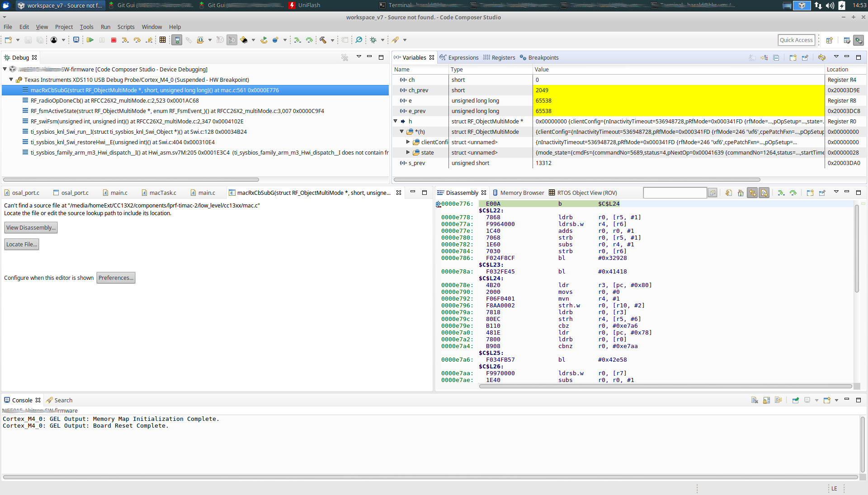Switch to the Registers tab
The height and width of the screenshot is (495, 868).
(499, 58)
